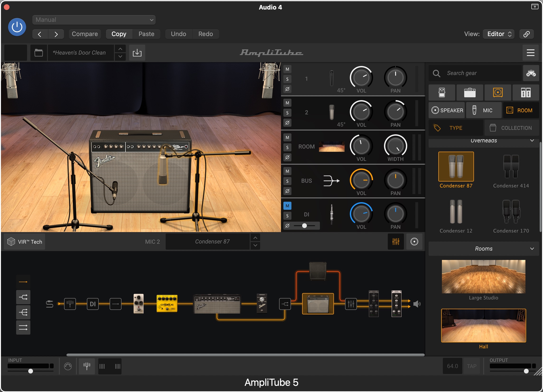Open the Custom Shop gear manager icon

531,73
